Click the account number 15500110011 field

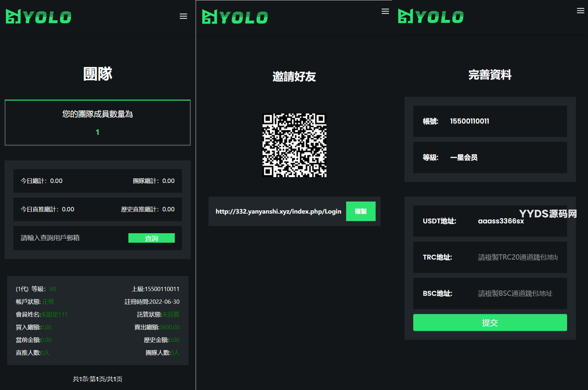469,121
